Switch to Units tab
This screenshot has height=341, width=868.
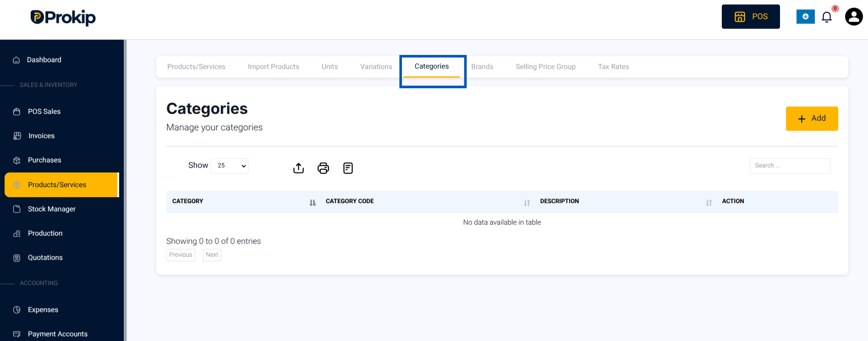click(330, 67)
